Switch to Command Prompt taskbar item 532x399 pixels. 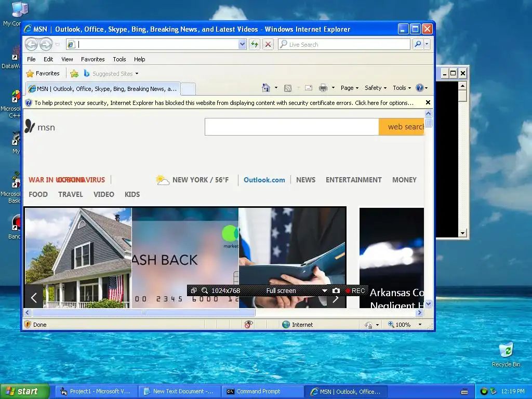point(262,391)
